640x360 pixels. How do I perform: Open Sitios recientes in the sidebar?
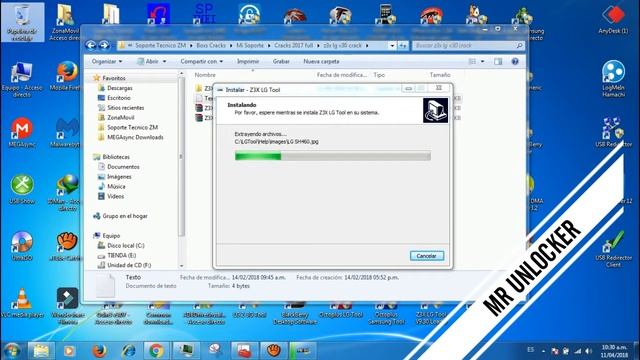point(125,108)
